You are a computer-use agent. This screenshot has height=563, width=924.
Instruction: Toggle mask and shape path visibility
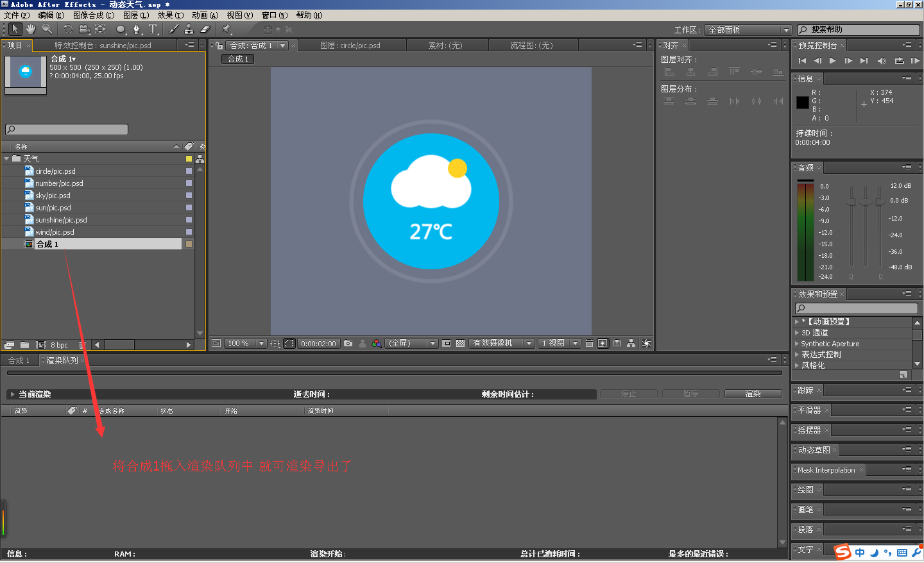[x=289, y=344]
